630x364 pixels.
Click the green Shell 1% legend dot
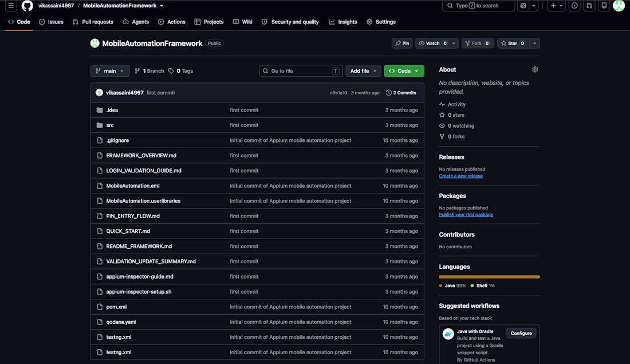472,286
